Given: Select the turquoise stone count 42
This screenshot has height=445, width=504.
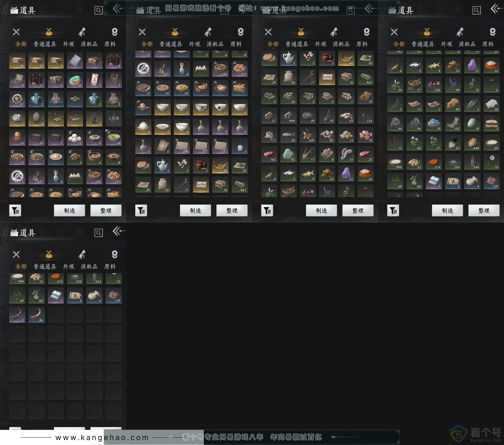Looking at the screenshot, I should point(289,154).
